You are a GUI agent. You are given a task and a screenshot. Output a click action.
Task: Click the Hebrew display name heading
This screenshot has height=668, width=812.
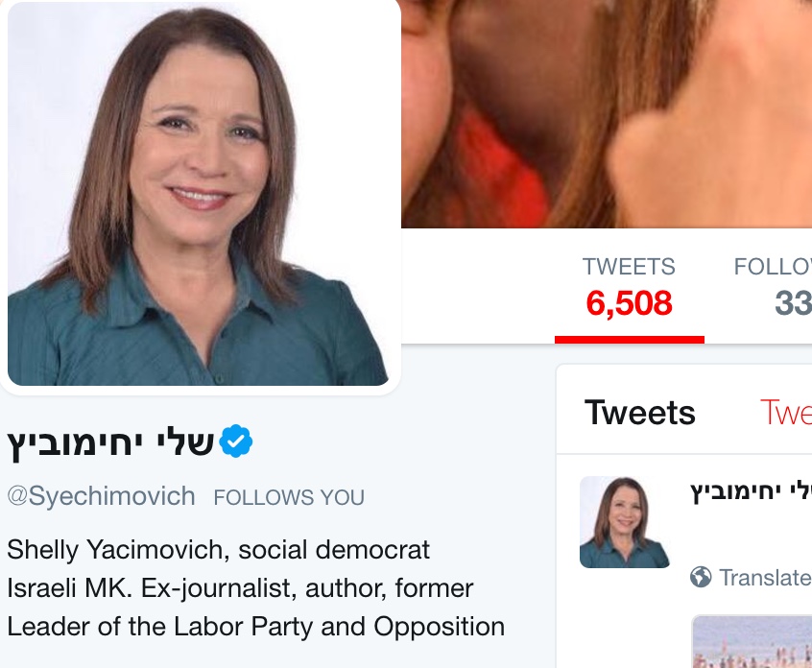[110, 443]
